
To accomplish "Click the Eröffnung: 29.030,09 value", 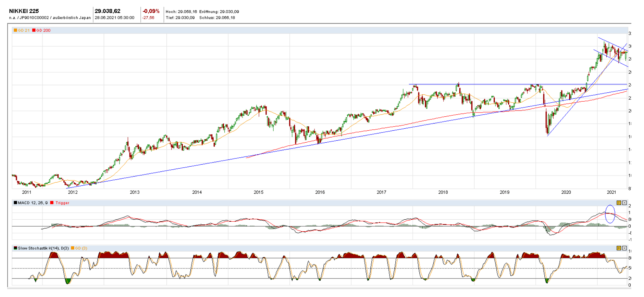I will click(x=219, y=12).
